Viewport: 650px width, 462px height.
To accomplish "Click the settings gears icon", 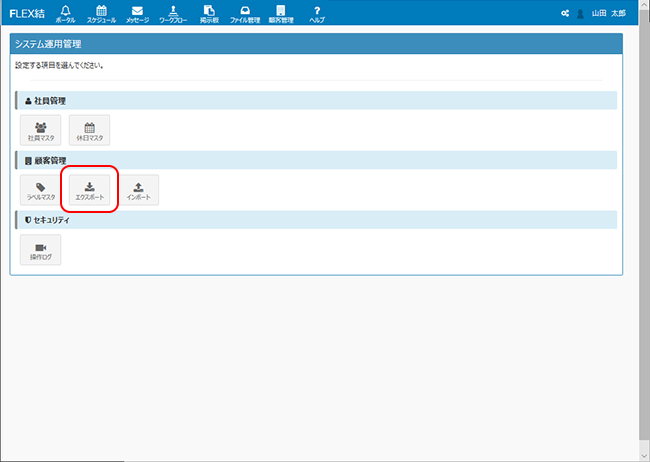I will (x=565, y=13).
